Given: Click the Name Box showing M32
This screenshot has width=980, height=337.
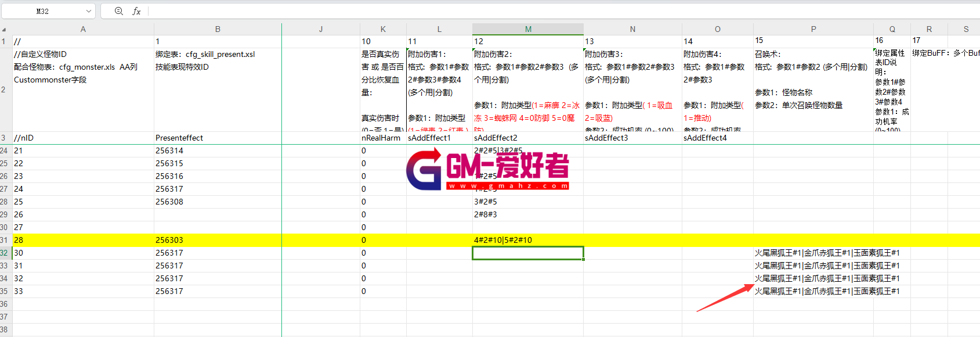Looking at the screenshot, I should [x=42, y=11].
